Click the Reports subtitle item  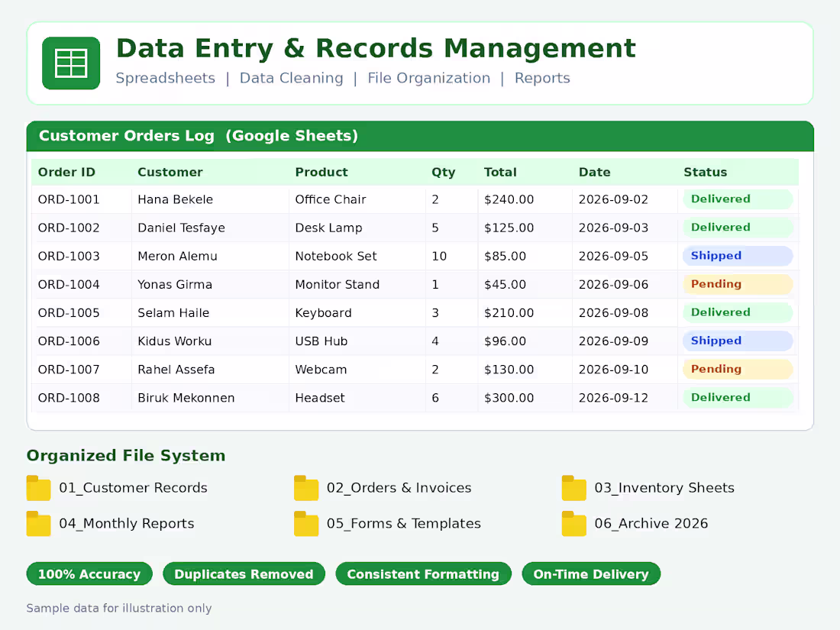pos(542,78)
